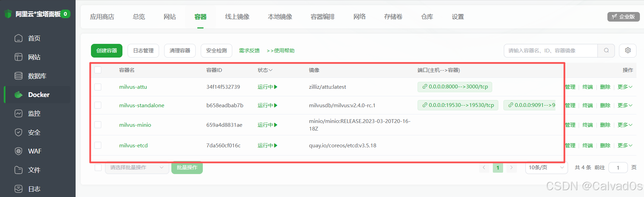This screenshot has height=197, width=644.
Task: Click the 清理容器 button
Action: (180, 50)
